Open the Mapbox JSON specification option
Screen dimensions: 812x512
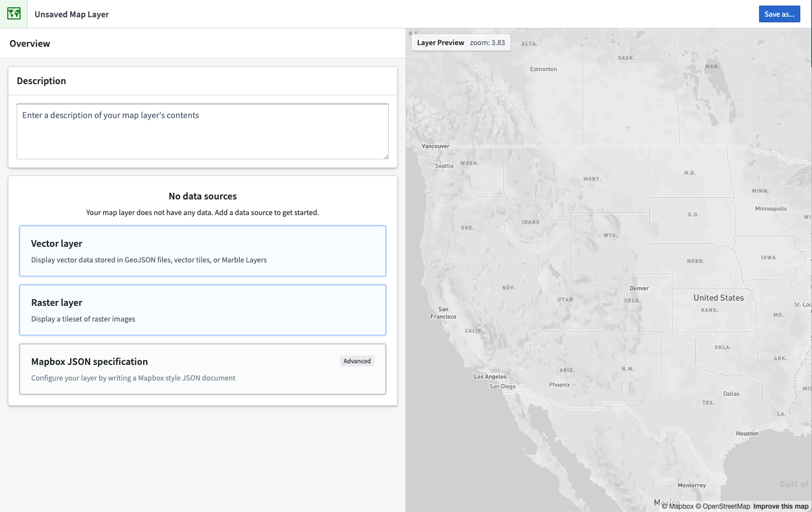point(203,369)
